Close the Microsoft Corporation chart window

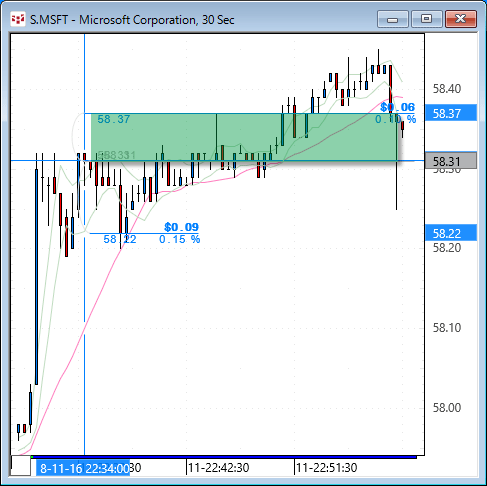coord(461,19)
